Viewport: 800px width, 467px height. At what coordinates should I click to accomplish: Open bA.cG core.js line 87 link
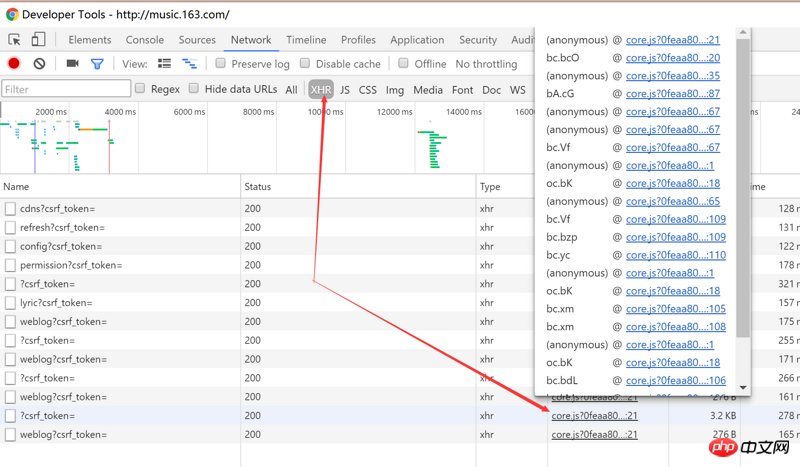point(672,93)
